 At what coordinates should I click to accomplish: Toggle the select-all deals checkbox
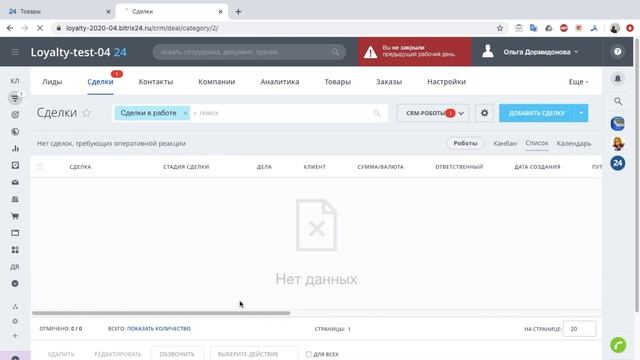[x=40, y=167]
